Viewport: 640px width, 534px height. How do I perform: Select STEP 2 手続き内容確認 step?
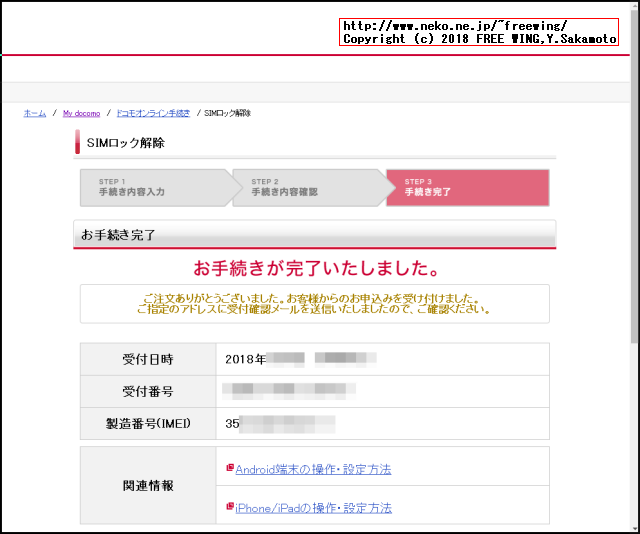pyautogui.click(x=310, y=187)
